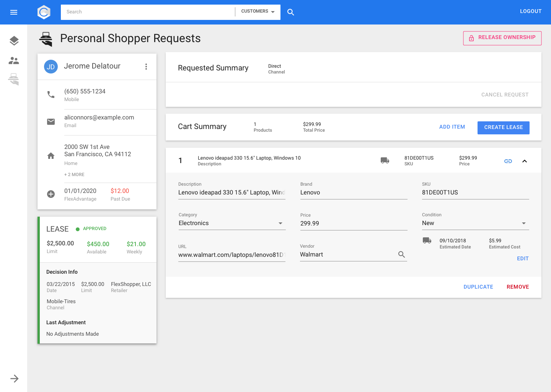Click into the Price input field
Viewport: 551px width, 392px height.
(353, 224)
